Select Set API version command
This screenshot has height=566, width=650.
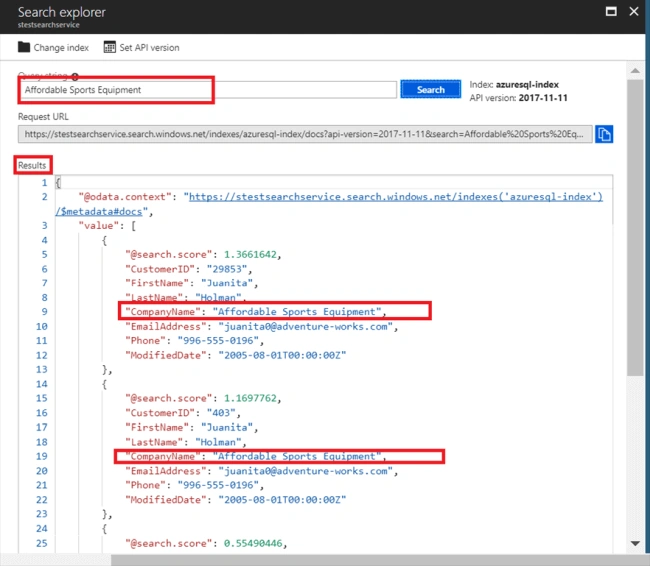141,47
